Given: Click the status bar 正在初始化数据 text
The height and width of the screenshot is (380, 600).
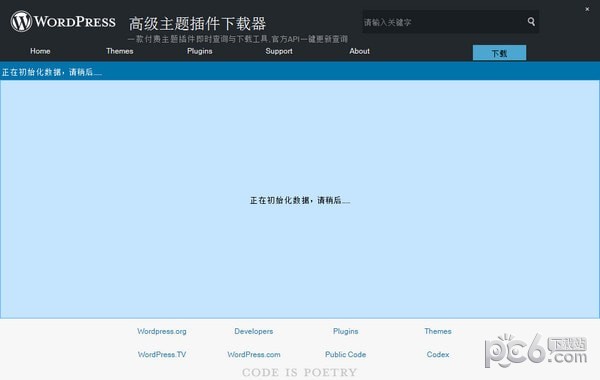Looking at the screenshot, I should pyautogui.click(x=52, y=72).
